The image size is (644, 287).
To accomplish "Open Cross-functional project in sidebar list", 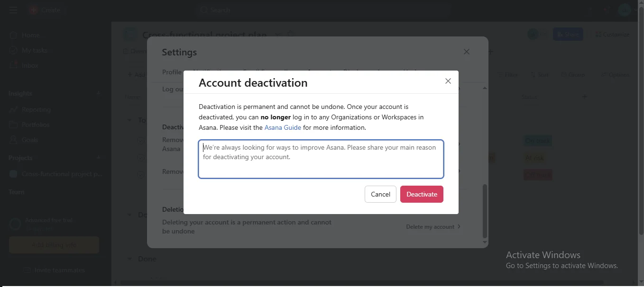I will [56, 174].
